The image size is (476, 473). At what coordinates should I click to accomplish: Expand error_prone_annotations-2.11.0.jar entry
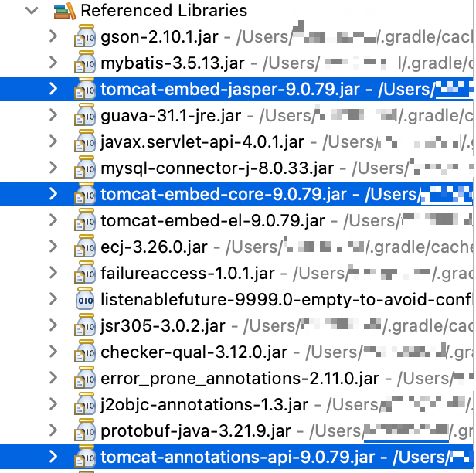tap(53, 378)
